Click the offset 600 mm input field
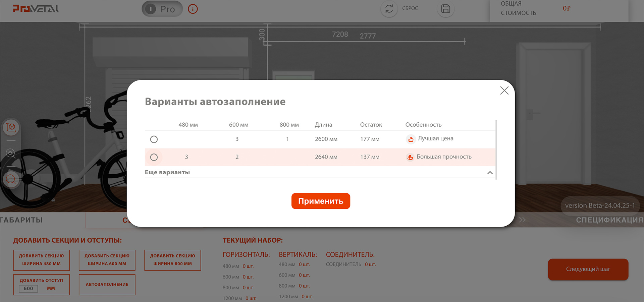Viewport: 644px width, 302px height. click(29, 289)
